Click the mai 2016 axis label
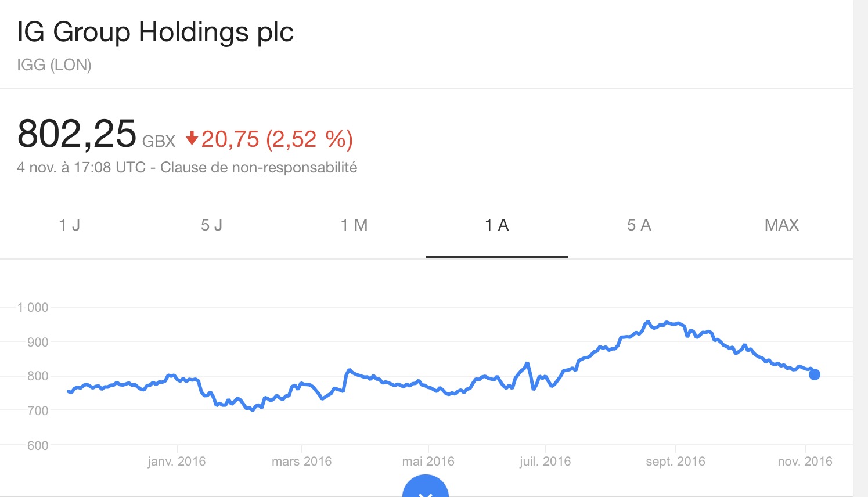The image size is (868, 497). (x=428, y=462)
